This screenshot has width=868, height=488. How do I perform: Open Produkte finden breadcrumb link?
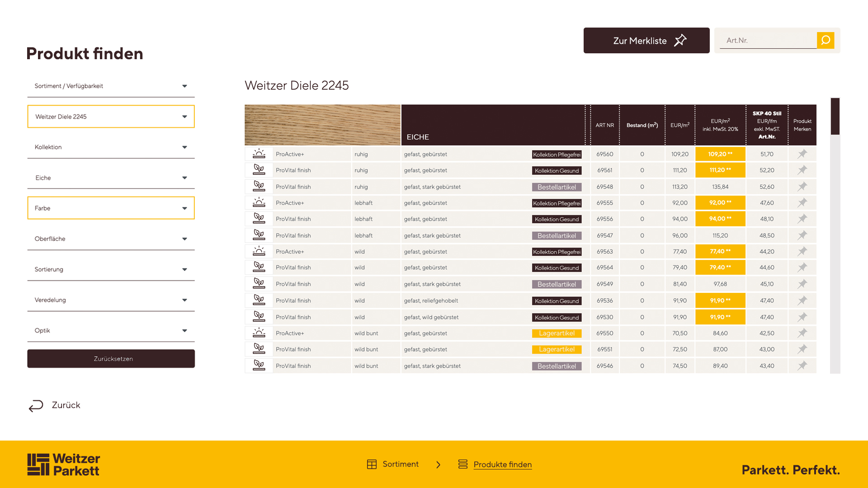point(502,465)
